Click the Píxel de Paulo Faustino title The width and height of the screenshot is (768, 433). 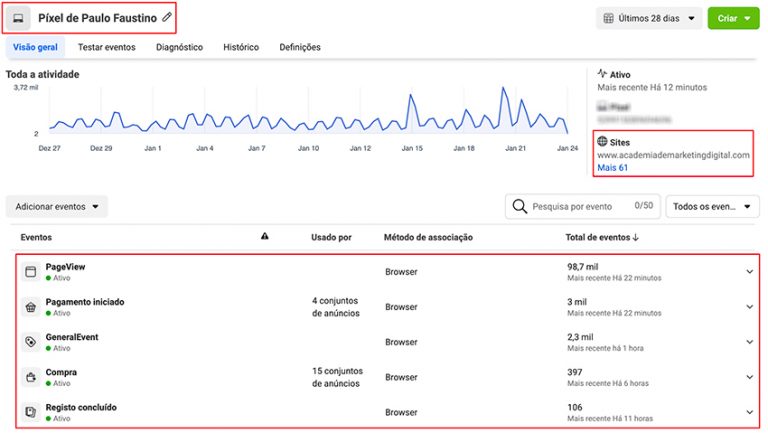[x=97, y=18]
